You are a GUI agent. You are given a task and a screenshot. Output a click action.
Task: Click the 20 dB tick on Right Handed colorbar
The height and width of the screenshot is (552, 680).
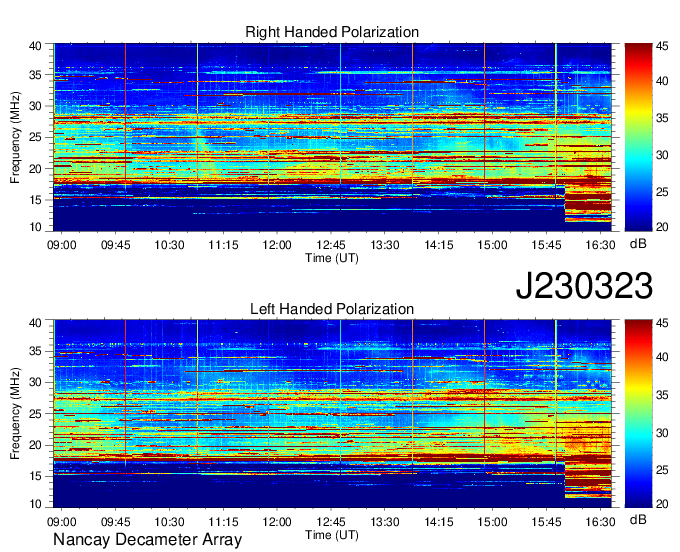click(662, 227)
